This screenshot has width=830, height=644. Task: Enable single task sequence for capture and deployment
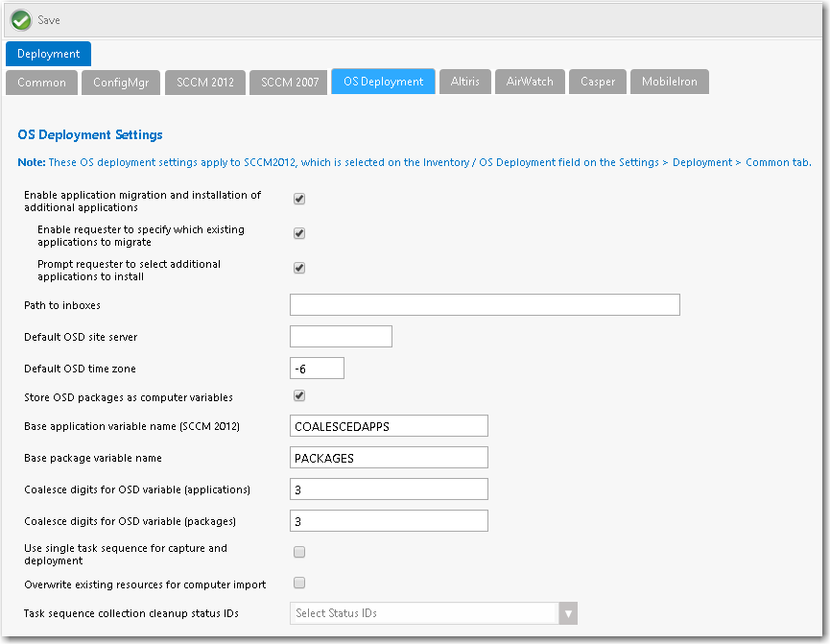click(298, 551)
